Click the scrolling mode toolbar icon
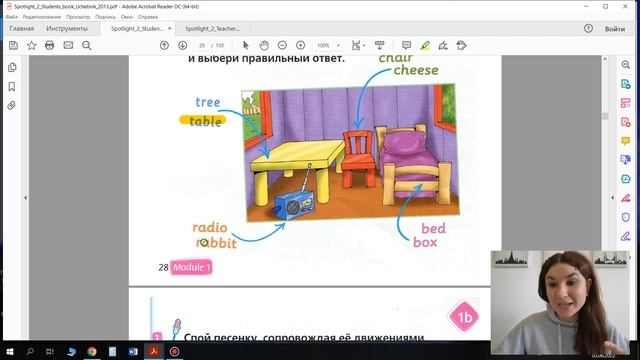The width and height of the screenshot is (640, 360). pos(380,45)
